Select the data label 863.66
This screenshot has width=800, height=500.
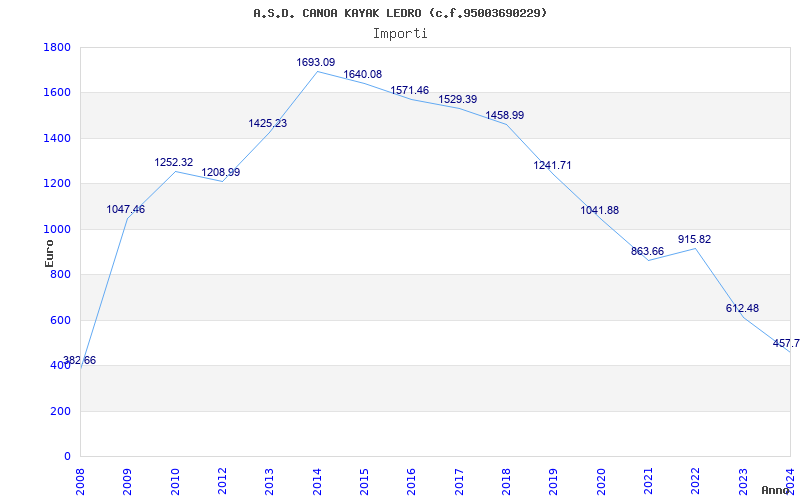coord(647,251)
